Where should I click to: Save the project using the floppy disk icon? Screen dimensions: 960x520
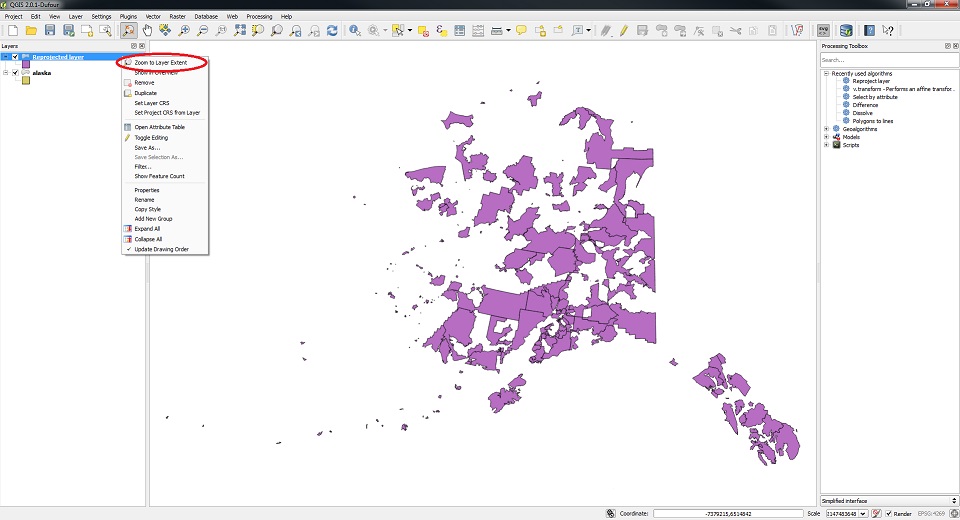50,30
